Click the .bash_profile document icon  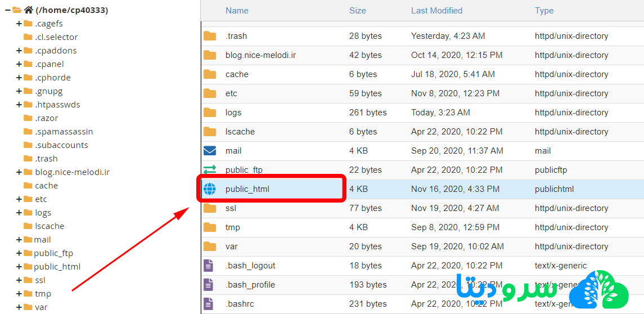[x=209, y=285]
